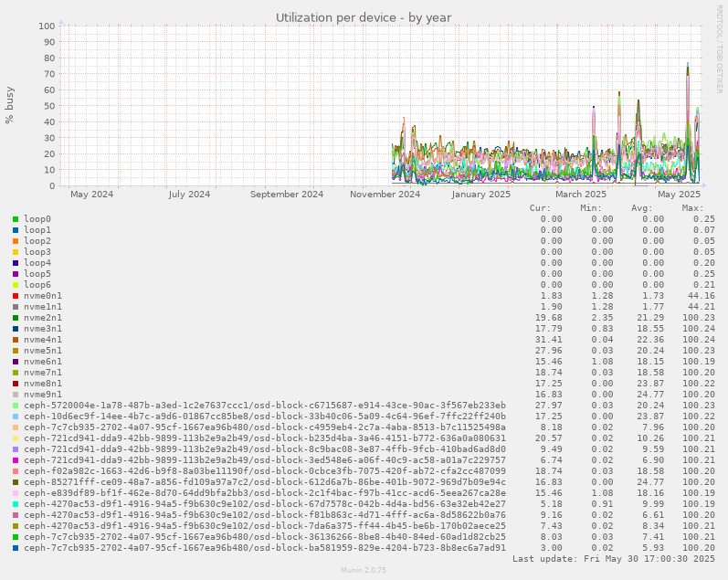Select ceph label ending osd-block-c4959eb4-2c7a-4aba-8513-b7c11525498a
This screenshot has height=580, width=728.
coord(265,427)
